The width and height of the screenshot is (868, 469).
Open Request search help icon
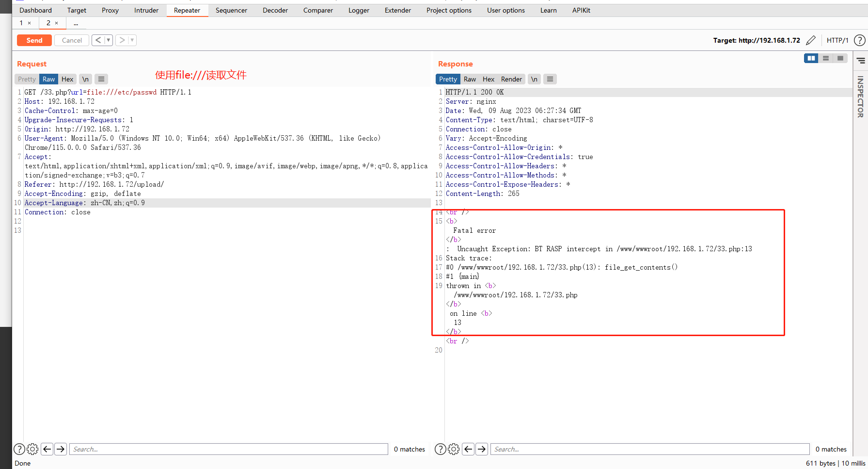coord(19,449)
